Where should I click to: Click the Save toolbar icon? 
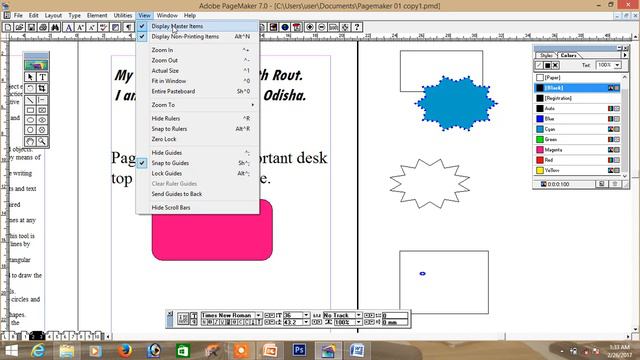pyautogui.click(x=31, y=27)
